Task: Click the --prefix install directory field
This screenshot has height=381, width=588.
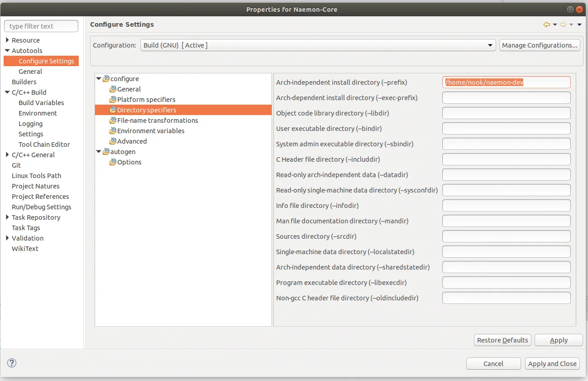Action: [x=506, y=82]
